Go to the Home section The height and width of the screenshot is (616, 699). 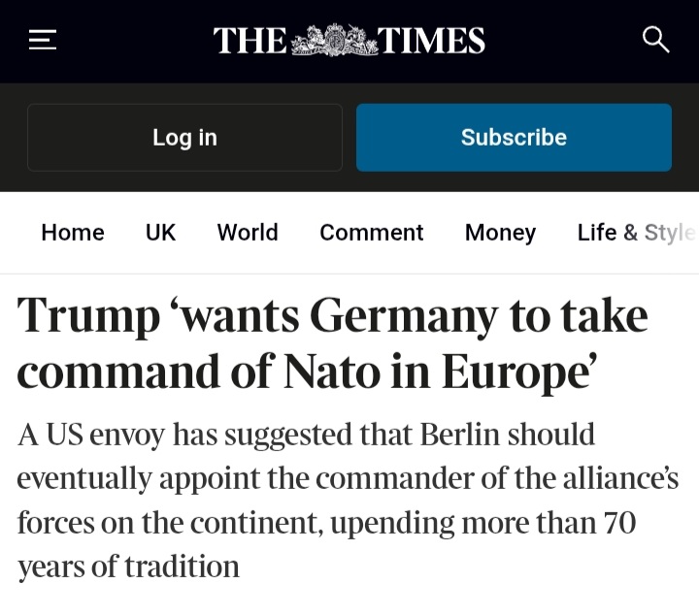(x=73, y=233)
